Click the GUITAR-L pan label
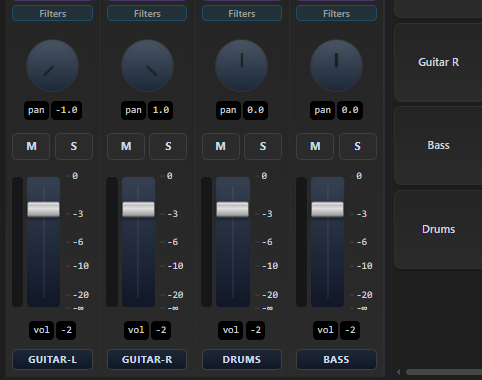The image size is (482, 380). click(36, 110)
